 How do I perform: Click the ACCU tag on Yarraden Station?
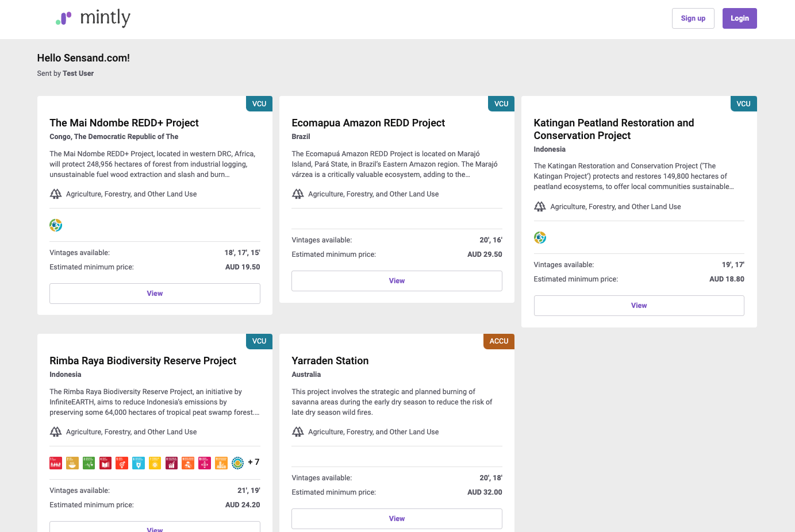click(498, 341)
